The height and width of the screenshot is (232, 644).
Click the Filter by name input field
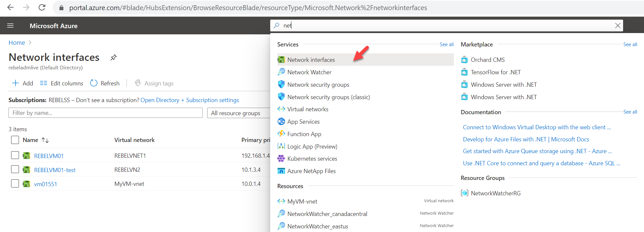[106, 113]
